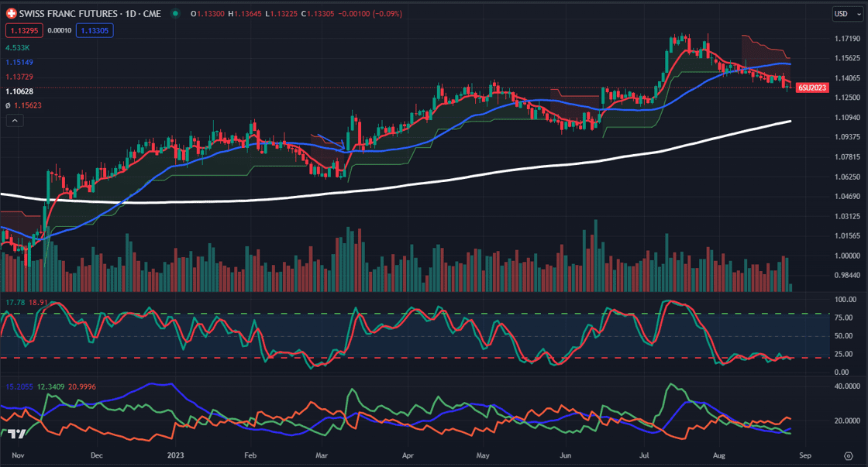Click the red sell price 1.13295 button
This screenshot has height=467, width=868.
tap(24, 30)
